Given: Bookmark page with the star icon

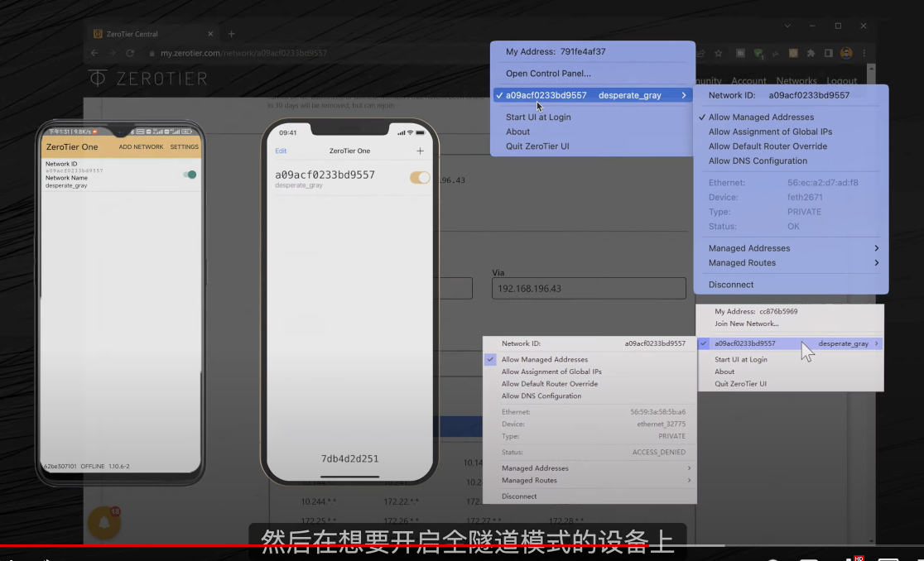Looking at the screenshot, I should pos(719,53).
